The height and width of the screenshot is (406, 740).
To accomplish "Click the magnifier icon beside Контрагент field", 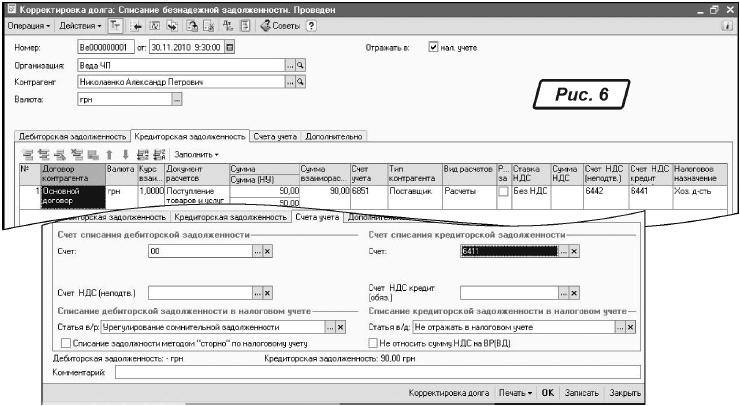I will [299, 81].
